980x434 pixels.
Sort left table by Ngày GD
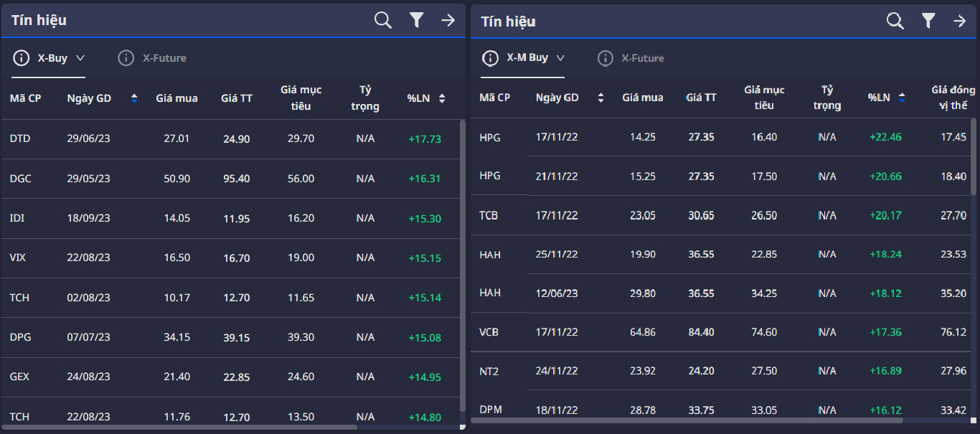tap(133, 98)
